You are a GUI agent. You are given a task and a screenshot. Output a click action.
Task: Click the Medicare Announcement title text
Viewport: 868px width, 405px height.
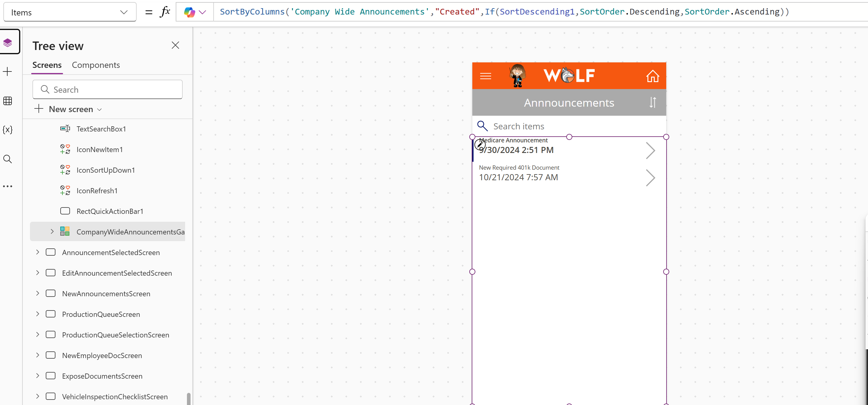point(513,140)
